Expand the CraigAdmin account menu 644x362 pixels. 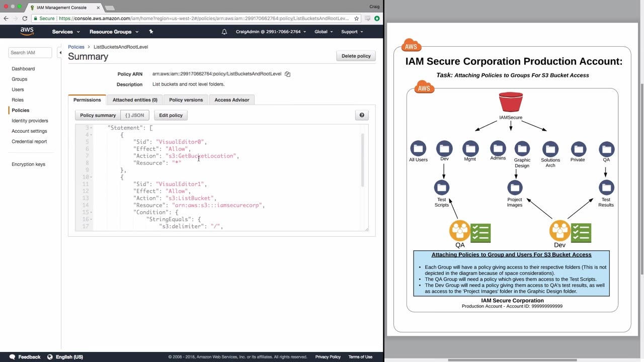pos(271,32)
